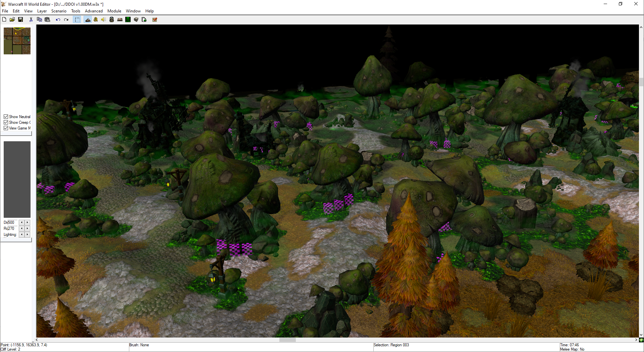
Task: Open the Scenario menu
Action: (x=59, y=11)
